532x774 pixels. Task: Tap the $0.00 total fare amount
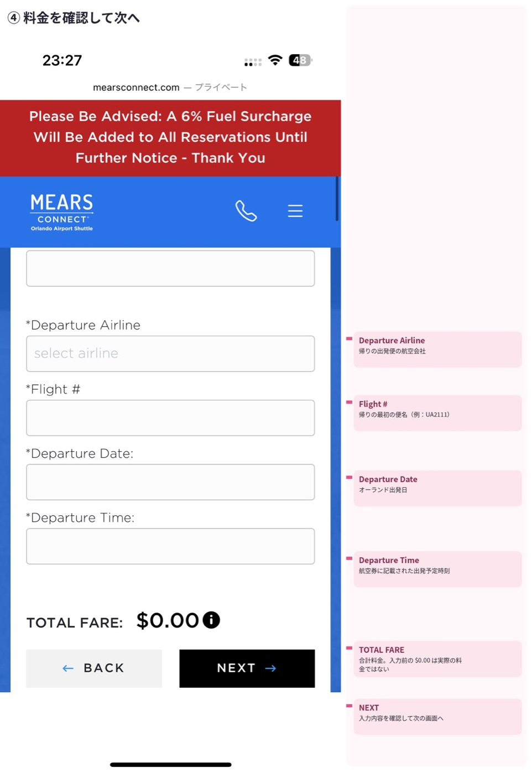[168, 620]
